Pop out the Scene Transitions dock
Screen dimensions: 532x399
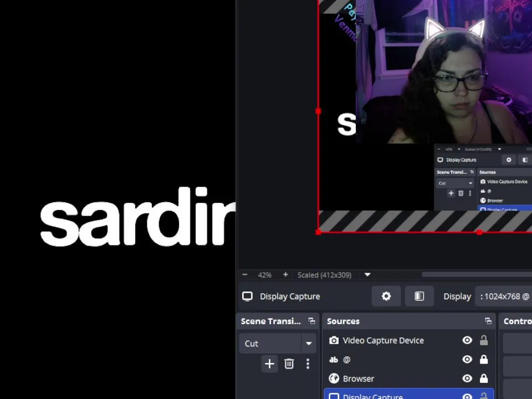click(311, 321)
